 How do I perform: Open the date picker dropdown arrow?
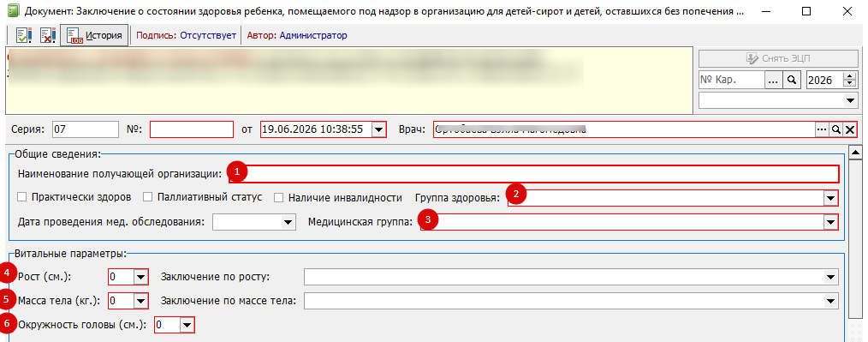tap(378, 129)
